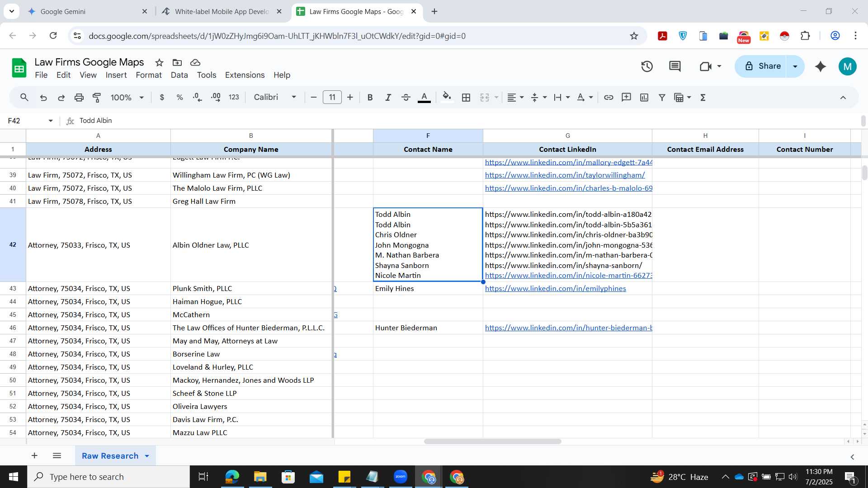Open the taylorwillingham LinkedIn link

click(x=565, y=175)
